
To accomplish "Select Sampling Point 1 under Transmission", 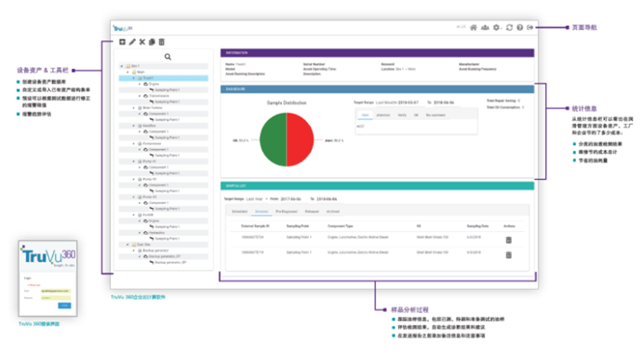I will click(168, 102).
